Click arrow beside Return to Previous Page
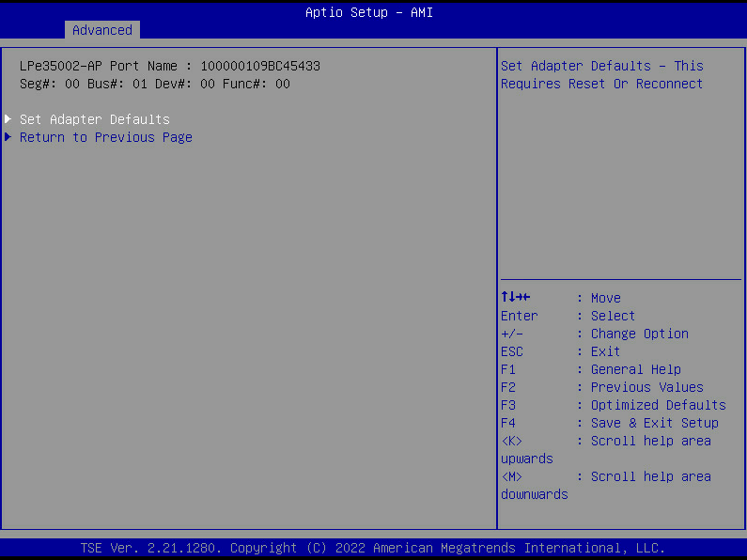The height and width of the screenshot is (560, 747). coord(8,136)
